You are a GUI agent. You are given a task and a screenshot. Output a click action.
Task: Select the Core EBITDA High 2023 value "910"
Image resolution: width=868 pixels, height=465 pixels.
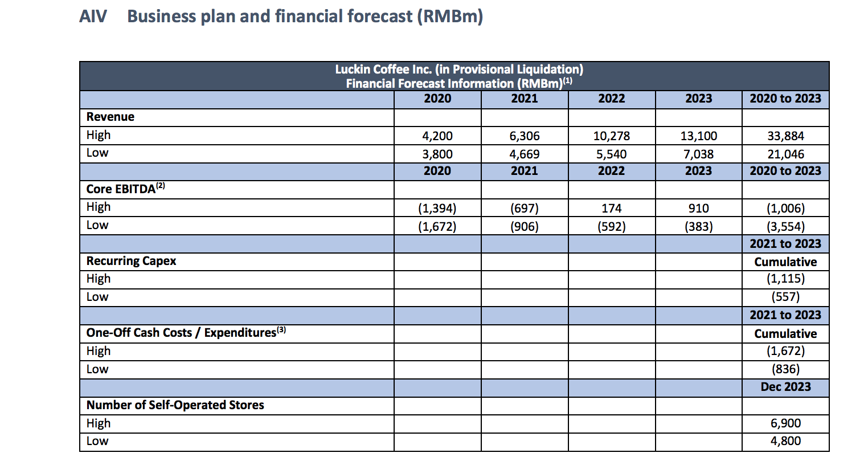tap(699, 209)
